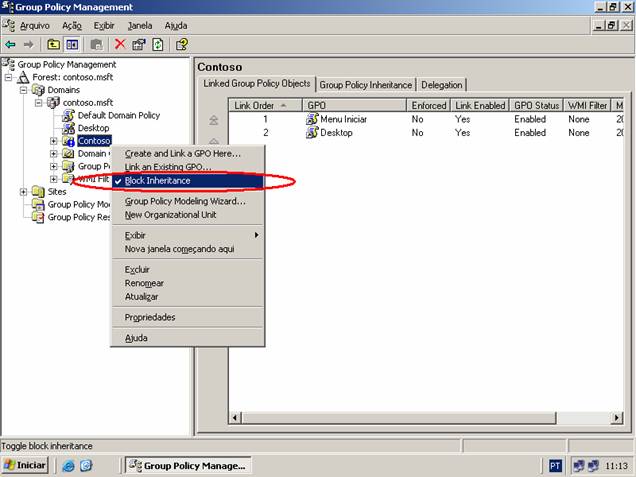Click the Refresh toolbar icon
Viewport: 636px width, 477px height.
point(158,44)
